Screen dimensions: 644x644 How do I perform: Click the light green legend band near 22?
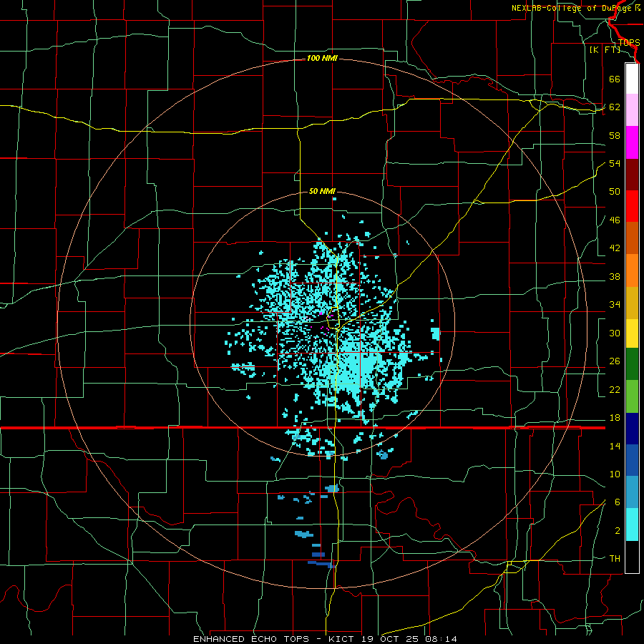[632, 396]
